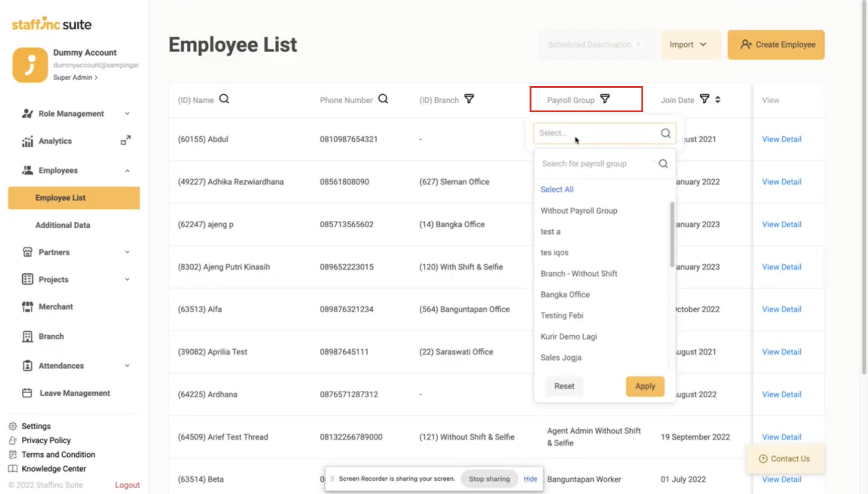868x494 pixels.
Task: Click the Apply filter button
Action: pos(645,386)
